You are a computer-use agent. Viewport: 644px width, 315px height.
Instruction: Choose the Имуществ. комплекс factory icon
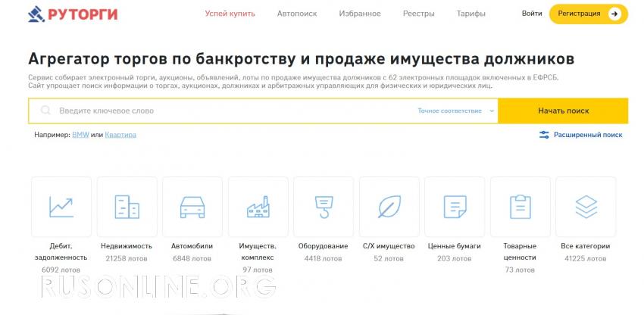(x=258, y=207)
